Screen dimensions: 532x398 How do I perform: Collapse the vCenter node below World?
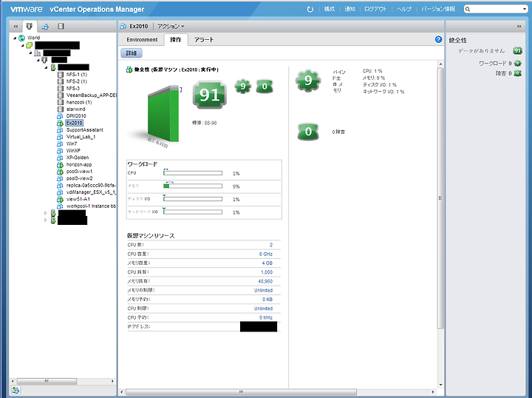pyautogui.click(x=23, y=45)
